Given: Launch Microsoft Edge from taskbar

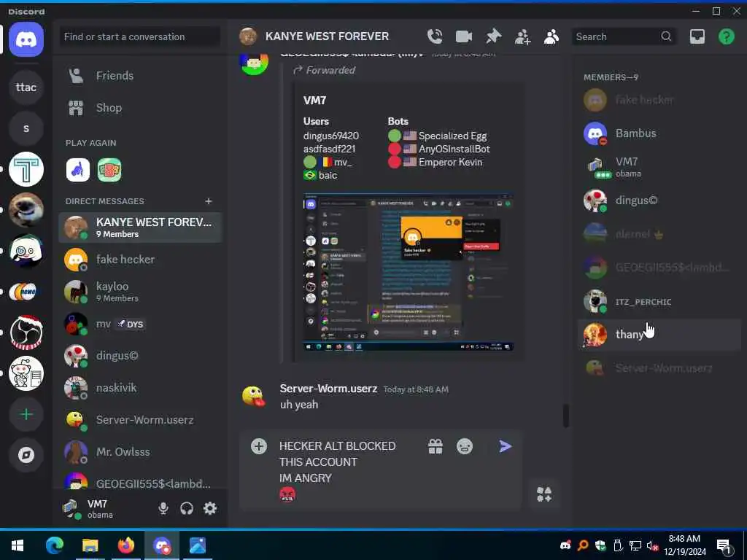Looking at the screenshot, I should pyautogui.click(x=54, y=545).
